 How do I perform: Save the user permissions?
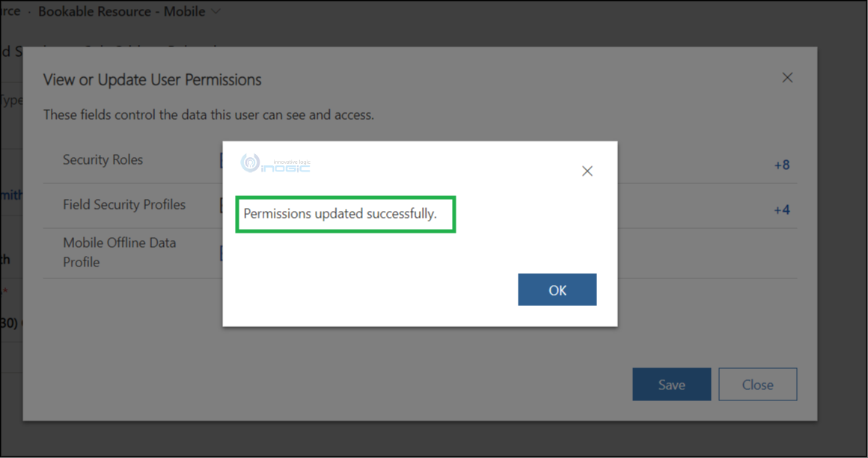tap(671, 385)
